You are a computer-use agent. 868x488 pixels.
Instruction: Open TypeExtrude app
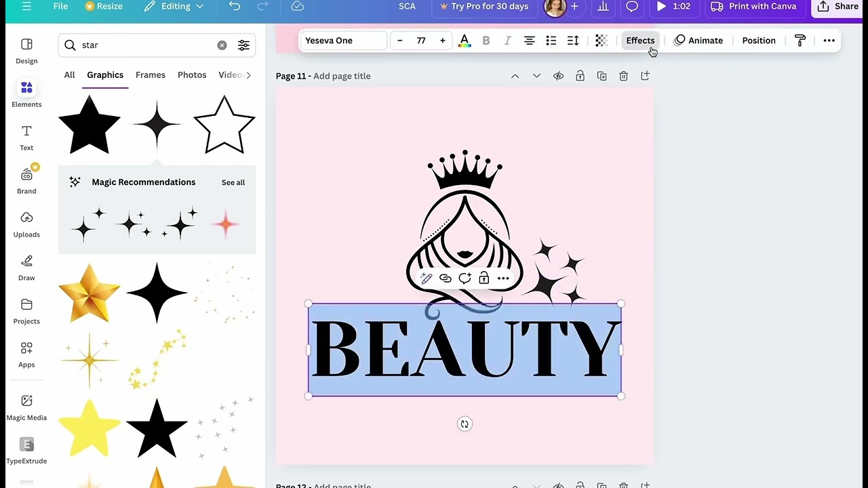pos(26,451)
